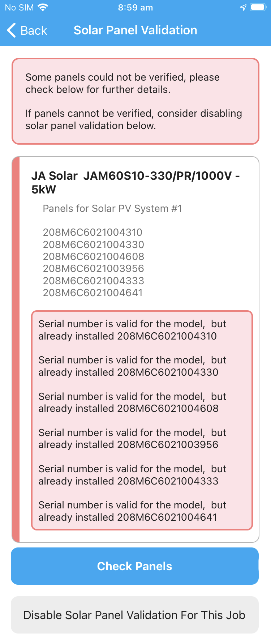Image resolution: width=271 pixels, height=644 pixels.
Task: Tap the 'Panels for Solar PV System #1' label
Action: pos(112,209)
